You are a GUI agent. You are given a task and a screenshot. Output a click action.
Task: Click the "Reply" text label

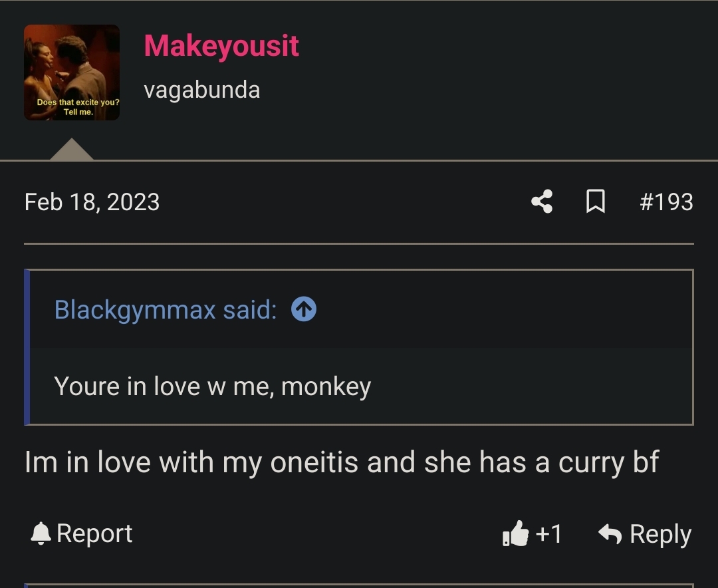(x=660, y=534)
